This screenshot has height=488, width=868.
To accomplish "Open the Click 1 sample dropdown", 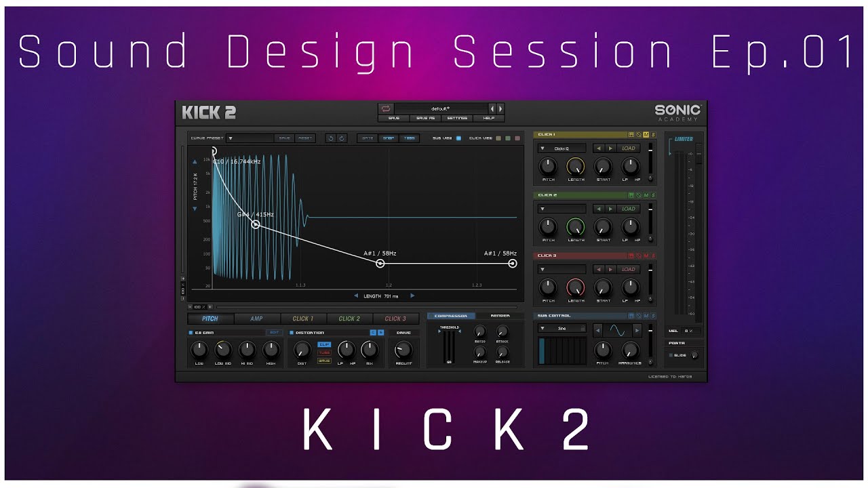I will [x=562, y=148].
